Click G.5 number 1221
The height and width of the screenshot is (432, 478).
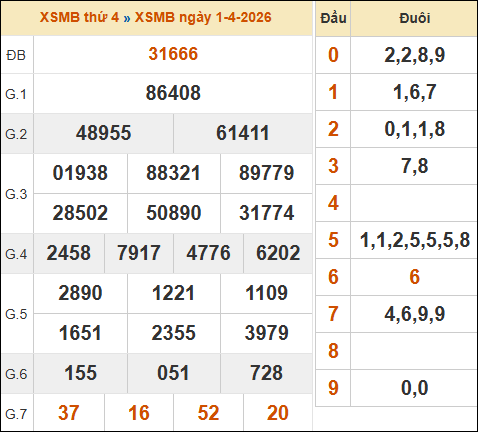tap(173, 293)
